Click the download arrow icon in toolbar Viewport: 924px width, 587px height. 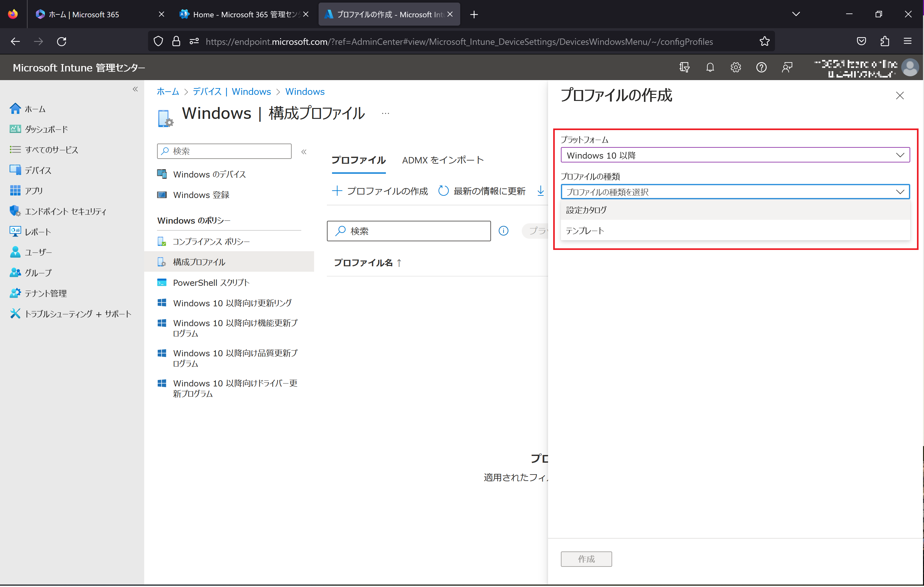pyautogui.click(x=540, y=191)
